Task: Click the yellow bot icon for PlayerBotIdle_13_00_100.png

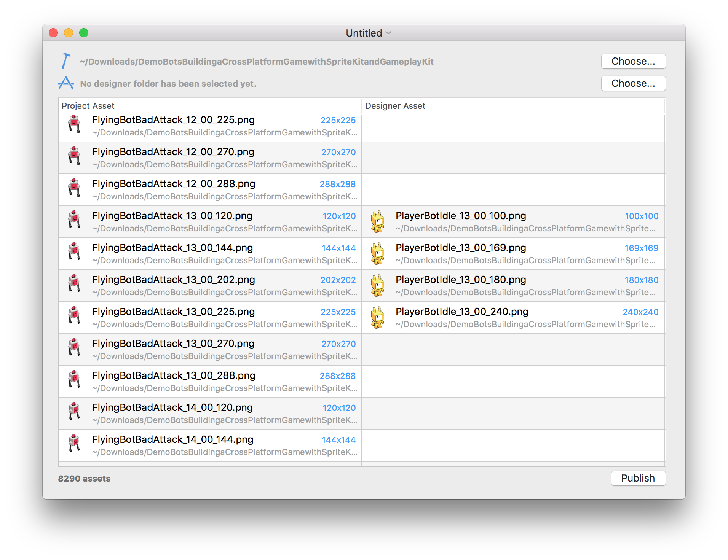Action: (x=377, y=221)
